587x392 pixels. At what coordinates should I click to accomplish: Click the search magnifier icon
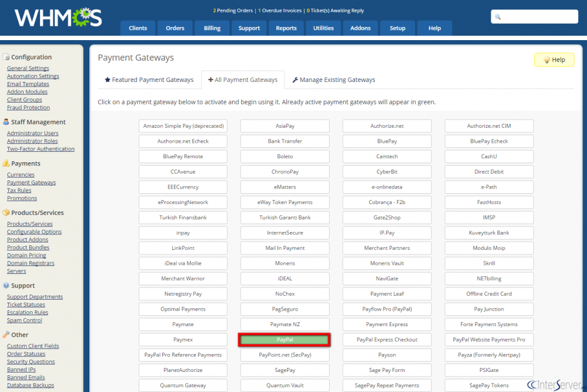pyautogui.click(x=498, y=17)
